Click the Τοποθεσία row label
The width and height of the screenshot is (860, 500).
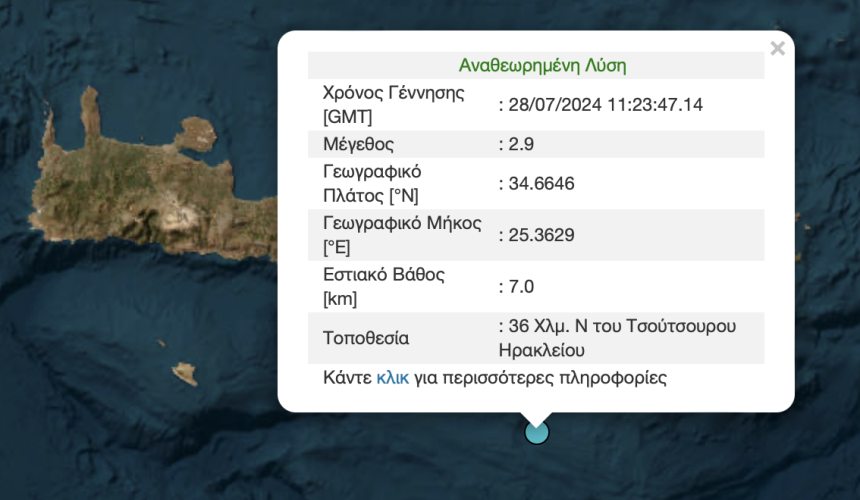pyautogui.click(x=366, y=338)
